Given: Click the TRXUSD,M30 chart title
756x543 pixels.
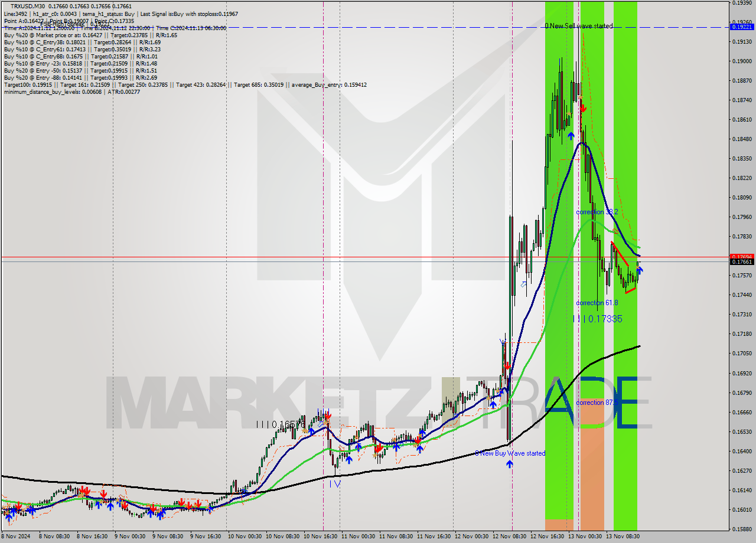Looking at the screenshot, I should click(71, 6).
